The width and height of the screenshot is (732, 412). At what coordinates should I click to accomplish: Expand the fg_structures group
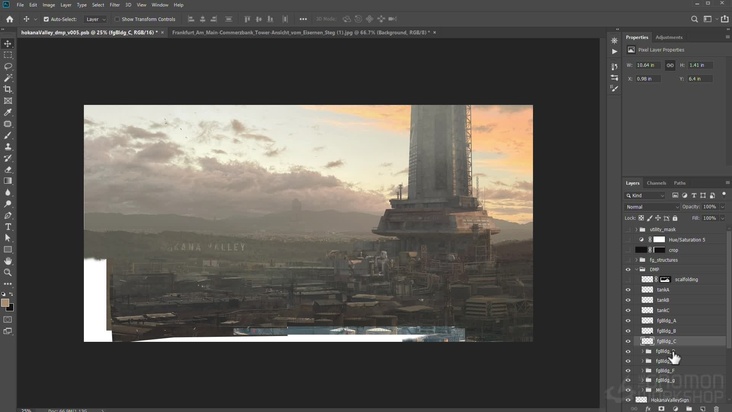click(x=636, y=260)
